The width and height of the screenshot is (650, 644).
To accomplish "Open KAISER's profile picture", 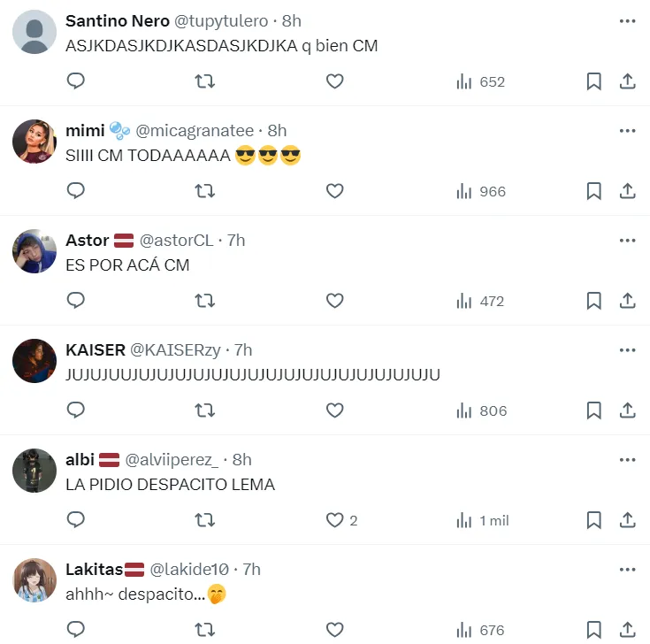I will [34, 361].
